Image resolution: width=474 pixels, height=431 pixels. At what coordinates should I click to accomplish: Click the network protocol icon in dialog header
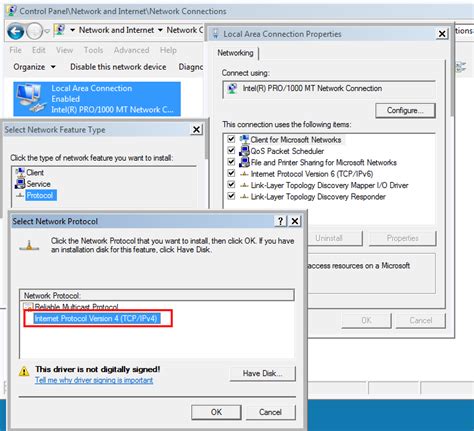(29, 246)
